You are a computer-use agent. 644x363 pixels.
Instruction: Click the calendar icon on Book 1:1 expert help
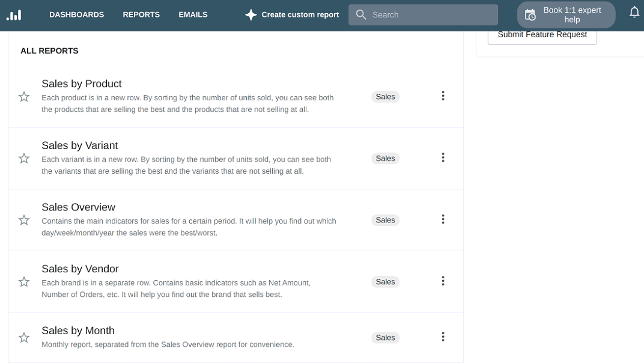tap(530, 14)
